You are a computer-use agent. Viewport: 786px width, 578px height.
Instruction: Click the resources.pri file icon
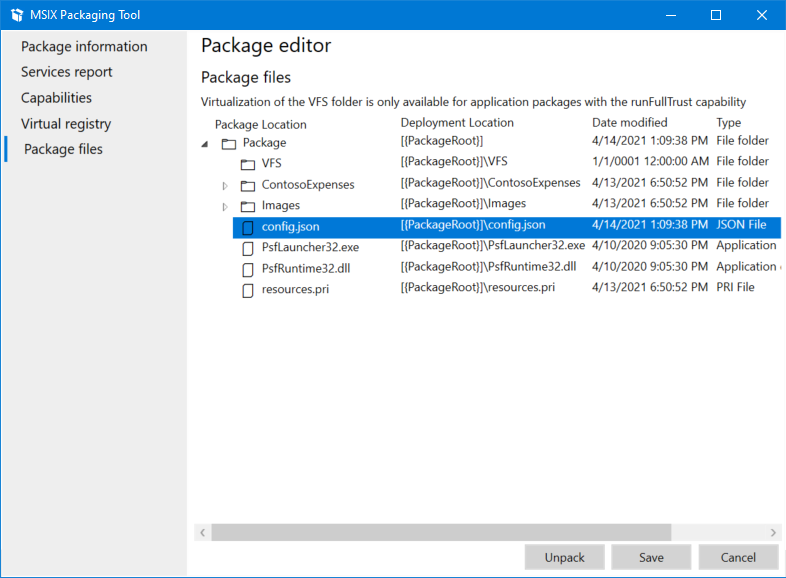click(x=248, y=290)
